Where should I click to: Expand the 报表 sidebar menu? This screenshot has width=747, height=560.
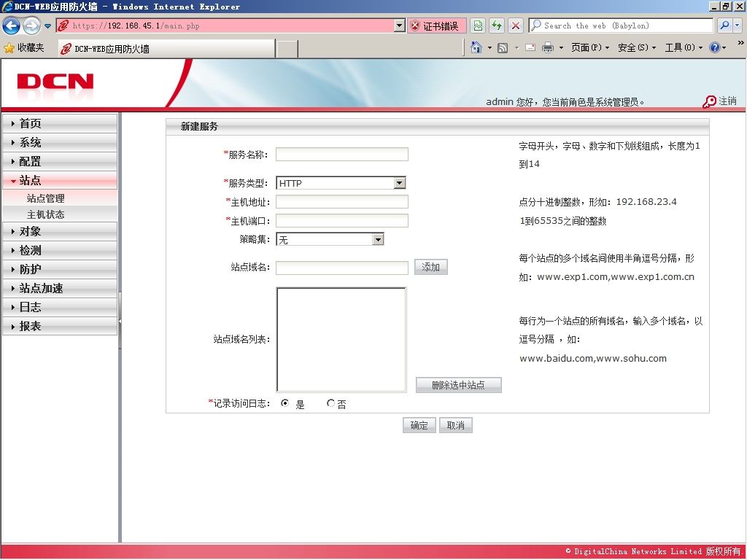(x=60, y=326)
